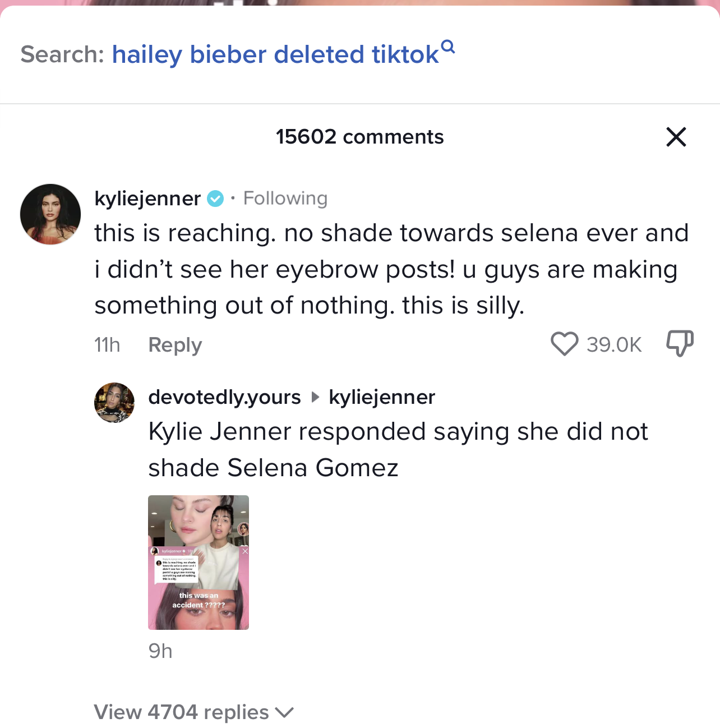The width and height of the screenshot is (720, 728).
Task: Expand View 4704 replies
Action: click(182, 712)
